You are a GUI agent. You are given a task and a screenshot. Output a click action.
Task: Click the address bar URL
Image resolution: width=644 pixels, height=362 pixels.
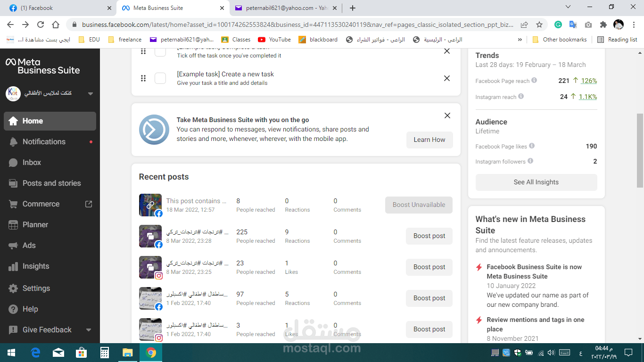click(297, 25)
